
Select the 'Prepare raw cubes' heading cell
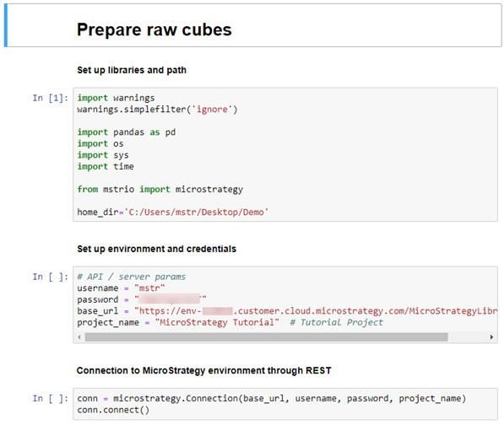(x=253, y=25)
